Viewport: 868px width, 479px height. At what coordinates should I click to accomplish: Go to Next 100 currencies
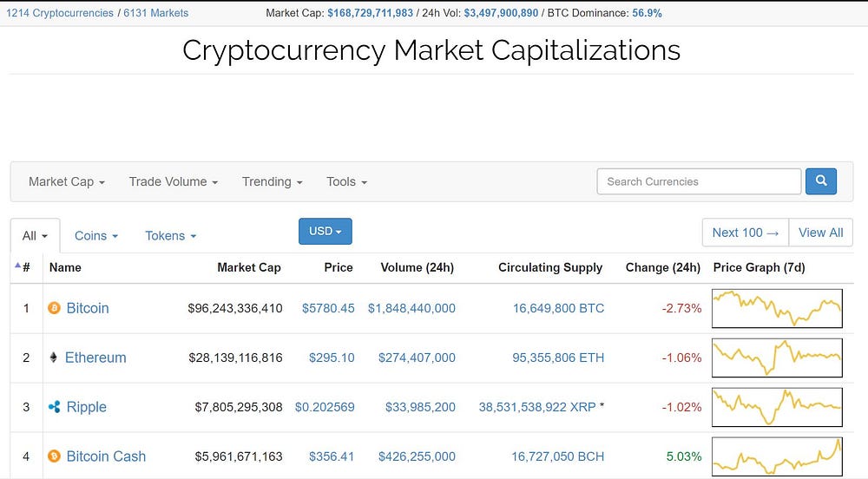(x=745, y=233)
